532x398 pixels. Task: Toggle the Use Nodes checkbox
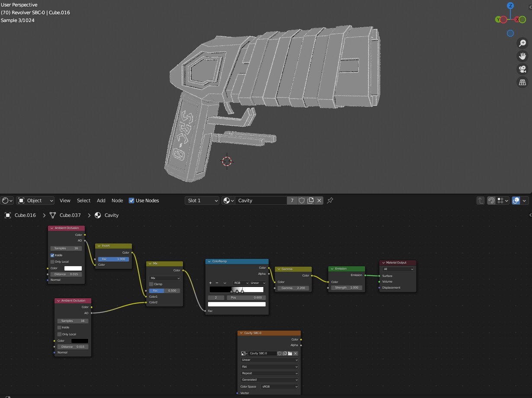pyautogui.click(x=131, y=201)
